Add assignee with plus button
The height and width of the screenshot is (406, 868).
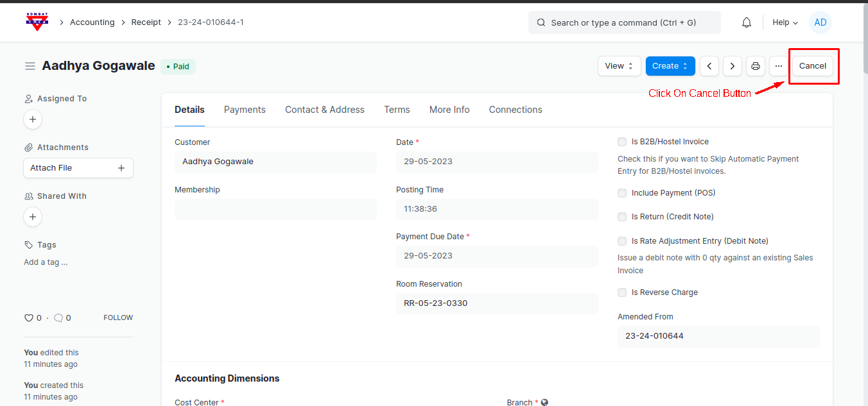[x=33, y=119]
